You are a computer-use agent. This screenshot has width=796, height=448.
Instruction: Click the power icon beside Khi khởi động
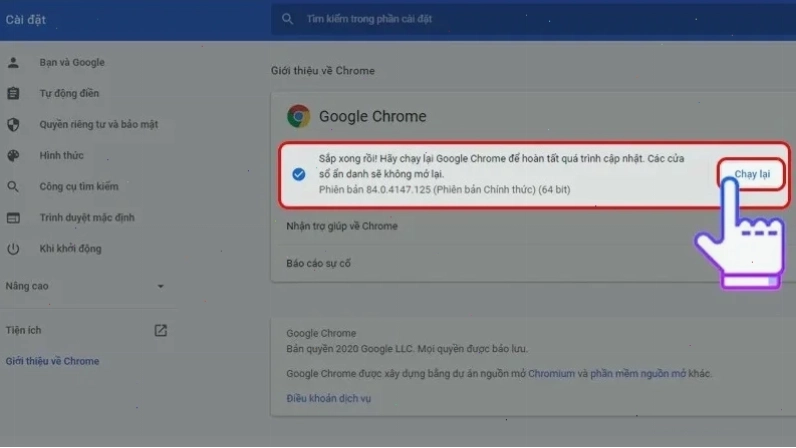coord(13,248)
